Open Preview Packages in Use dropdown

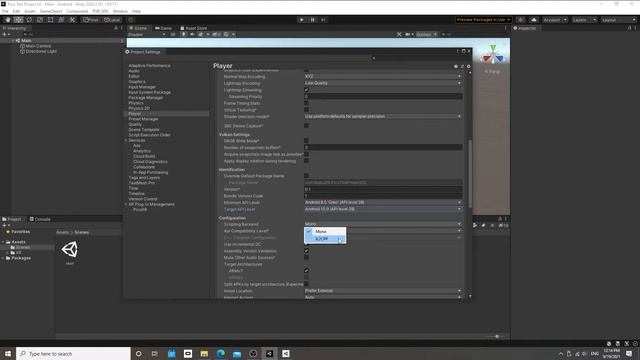(x=483, y=20)
